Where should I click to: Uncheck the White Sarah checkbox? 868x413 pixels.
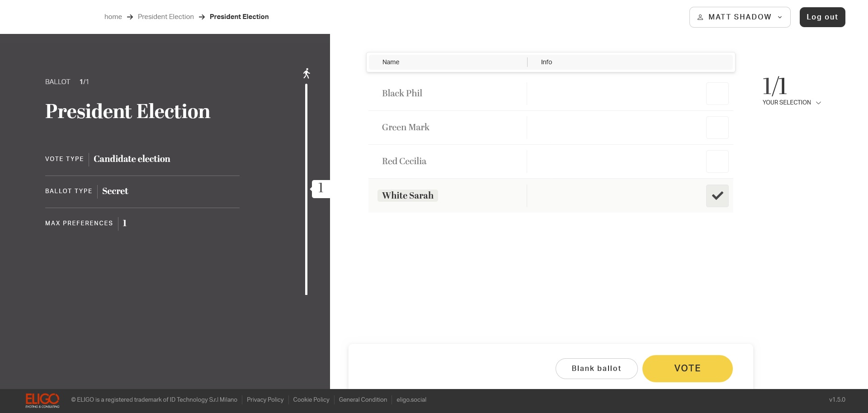pyautogui.click(x=717, y=196)
